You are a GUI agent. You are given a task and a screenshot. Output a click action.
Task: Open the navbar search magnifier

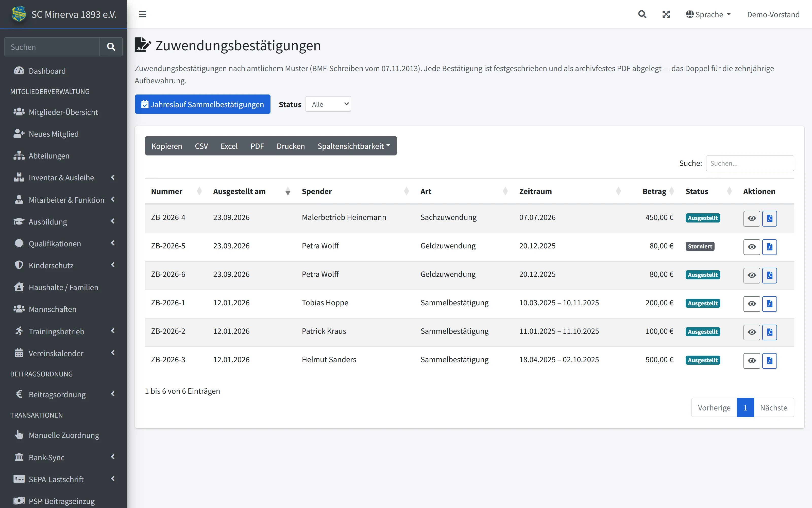(642, 14)
